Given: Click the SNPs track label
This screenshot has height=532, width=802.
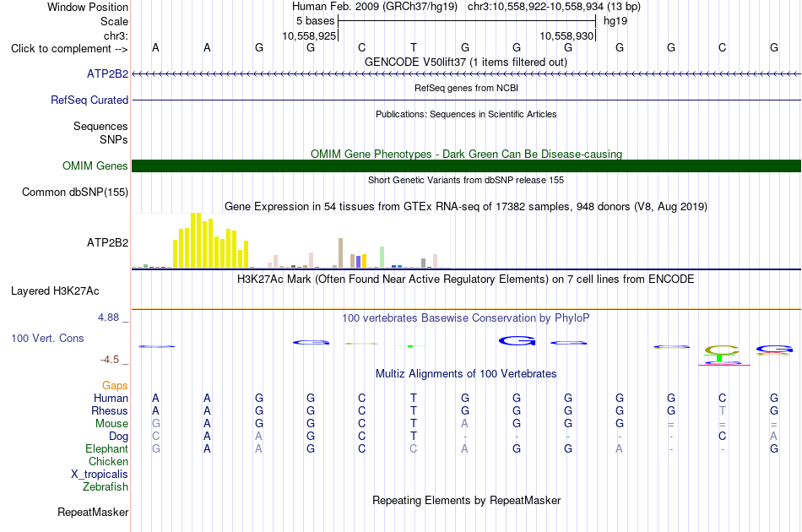Looking at the screenshot, I should 114,139.
